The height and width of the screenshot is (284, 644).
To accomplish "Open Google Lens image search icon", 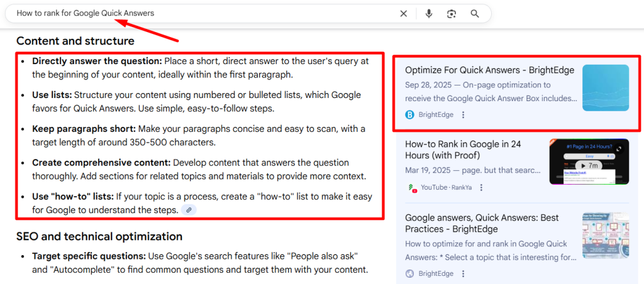I will [452, 13].
